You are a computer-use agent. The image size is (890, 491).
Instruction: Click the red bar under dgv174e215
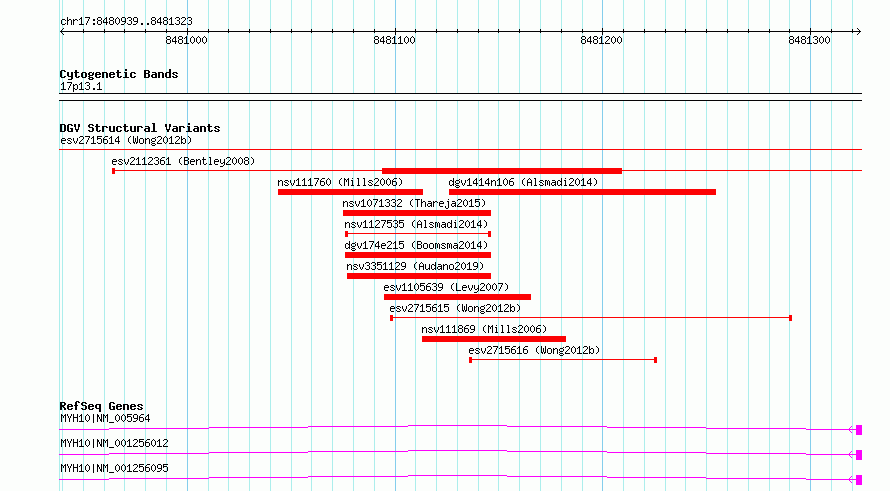[418, 255]
